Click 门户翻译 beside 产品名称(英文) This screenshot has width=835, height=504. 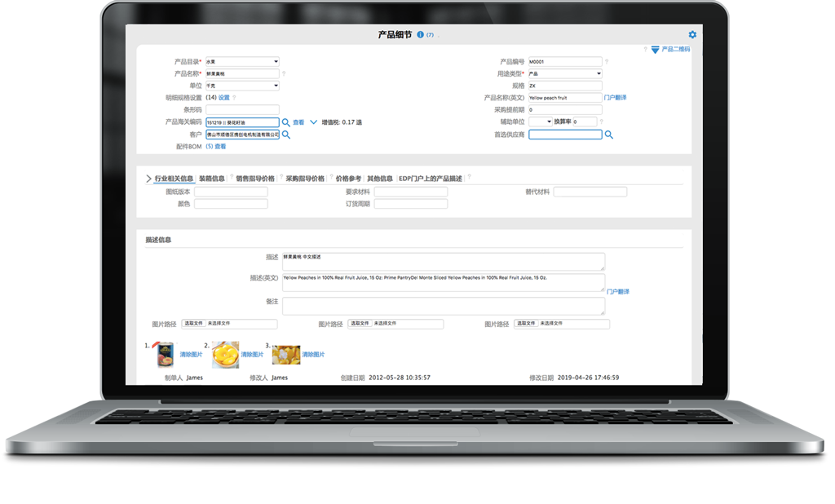click(x=615, y=98)
